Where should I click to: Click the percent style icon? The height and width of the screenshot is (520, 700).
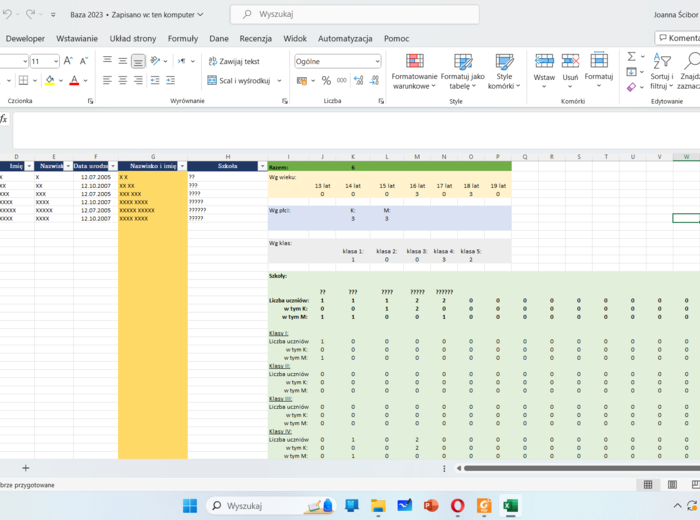(x=326, y=81)
